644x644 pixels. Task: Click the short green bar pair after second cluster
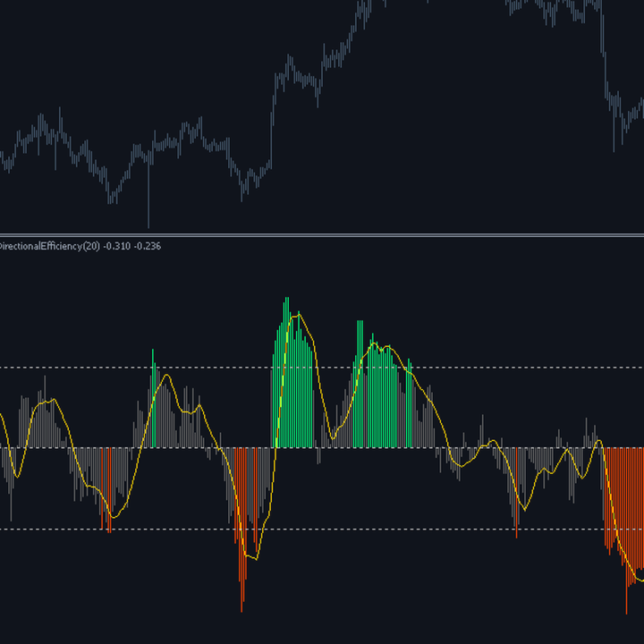(409, 402)
